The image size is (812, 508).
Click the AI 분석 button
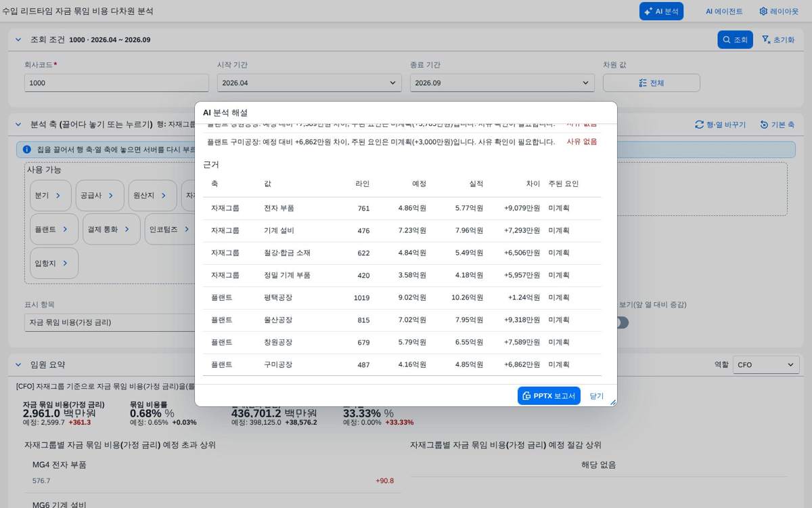661,11
